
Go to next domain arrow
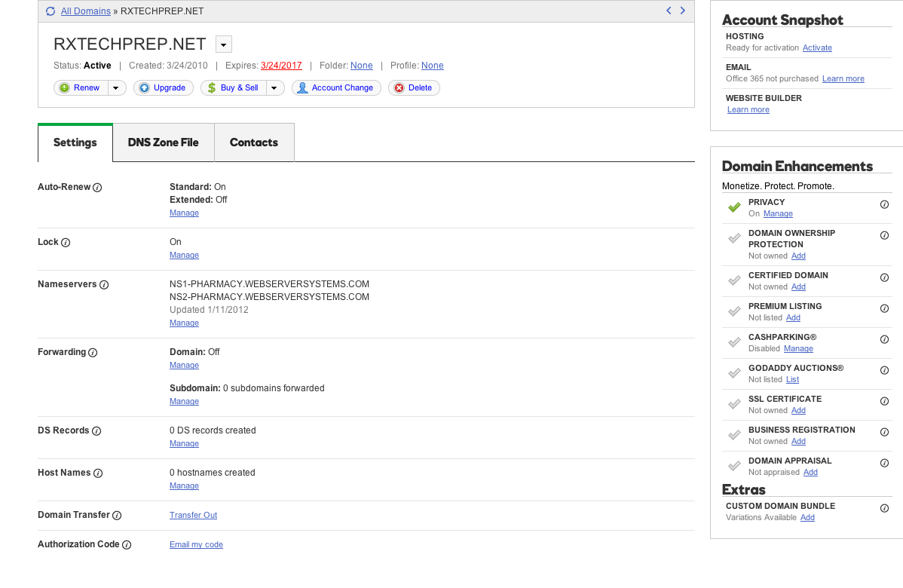click(682, 11)
